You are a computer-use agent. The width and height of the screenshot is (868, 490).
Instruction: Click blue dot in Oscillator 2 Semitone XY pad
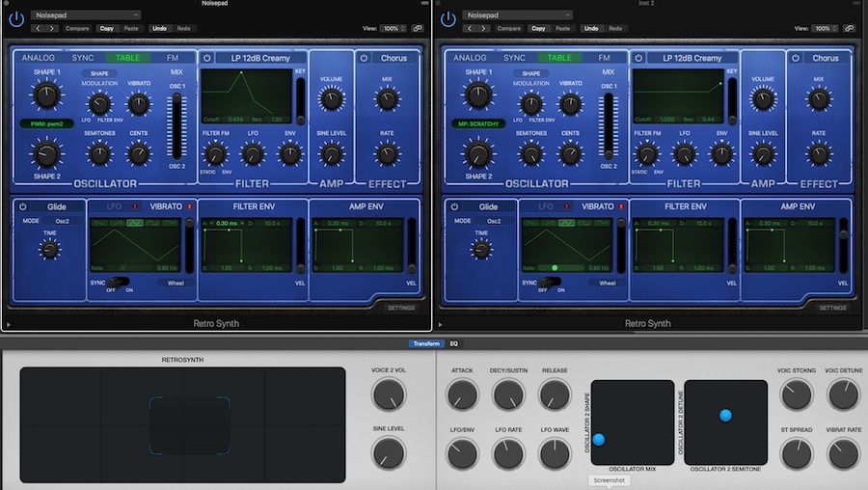(725, 416)
